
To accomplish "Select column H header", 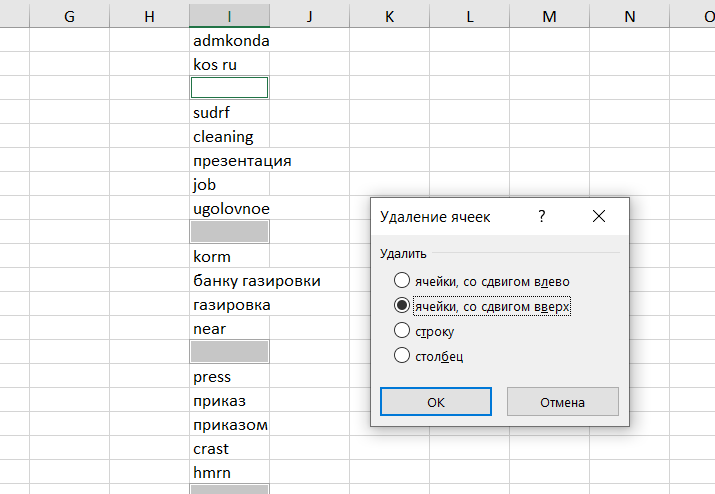I will 149,15.
